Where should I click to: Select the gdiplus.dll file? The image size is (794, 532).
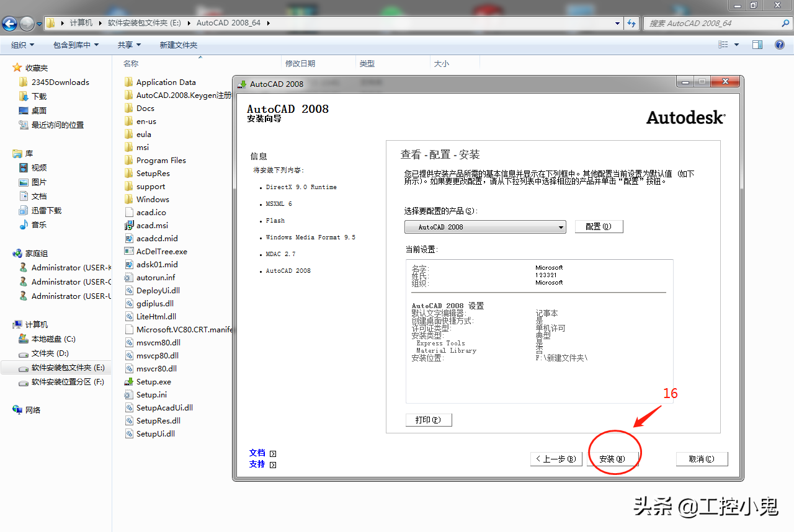[155, 304]
